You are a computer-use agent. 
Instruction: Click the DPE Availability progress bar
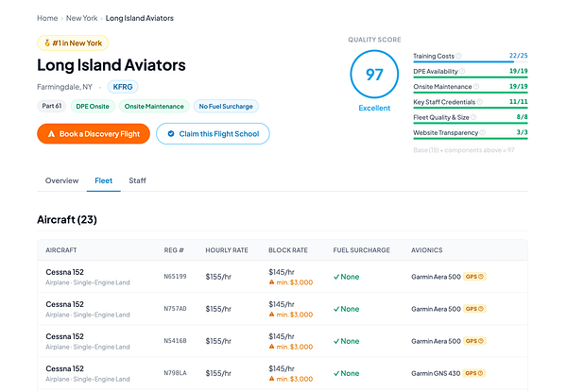(x=471, y=77)
